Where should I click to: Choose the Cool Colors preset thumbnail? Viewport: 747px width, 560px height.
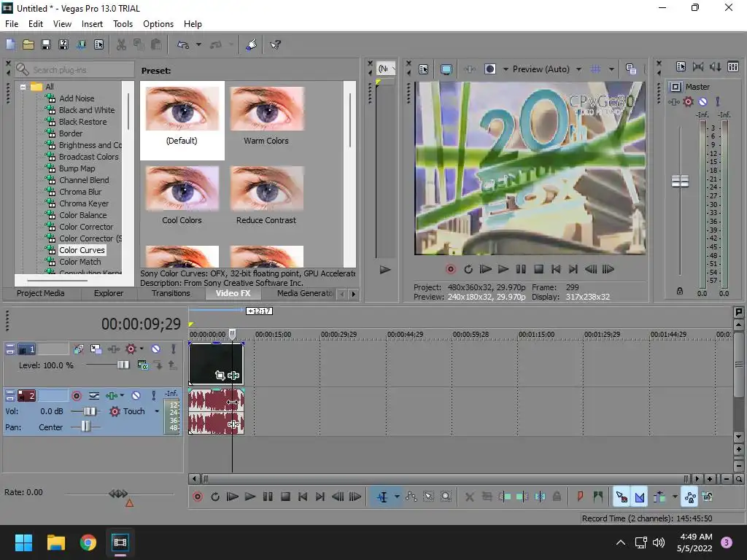182,189
